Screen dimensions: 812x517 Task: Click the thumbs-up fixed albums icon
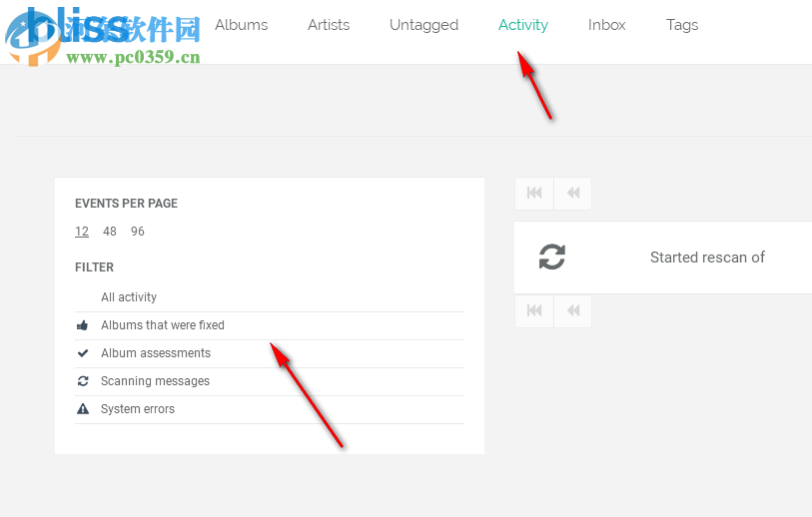pos(82,325)
